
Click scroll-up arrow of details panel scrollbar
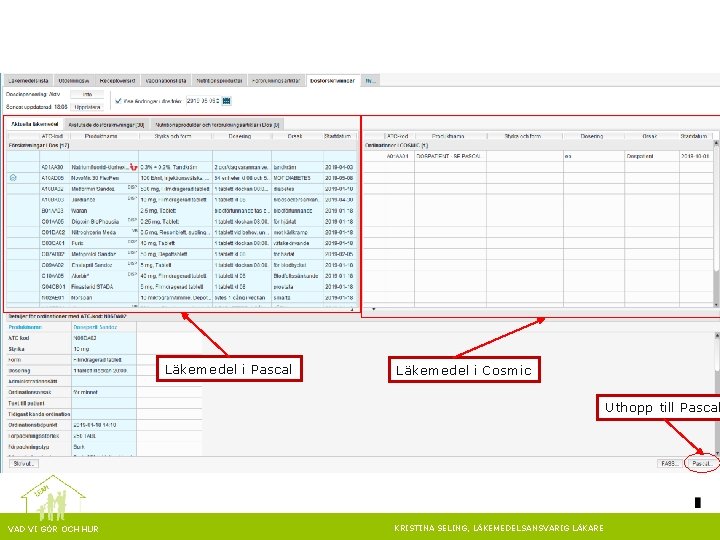click(717, 336)
